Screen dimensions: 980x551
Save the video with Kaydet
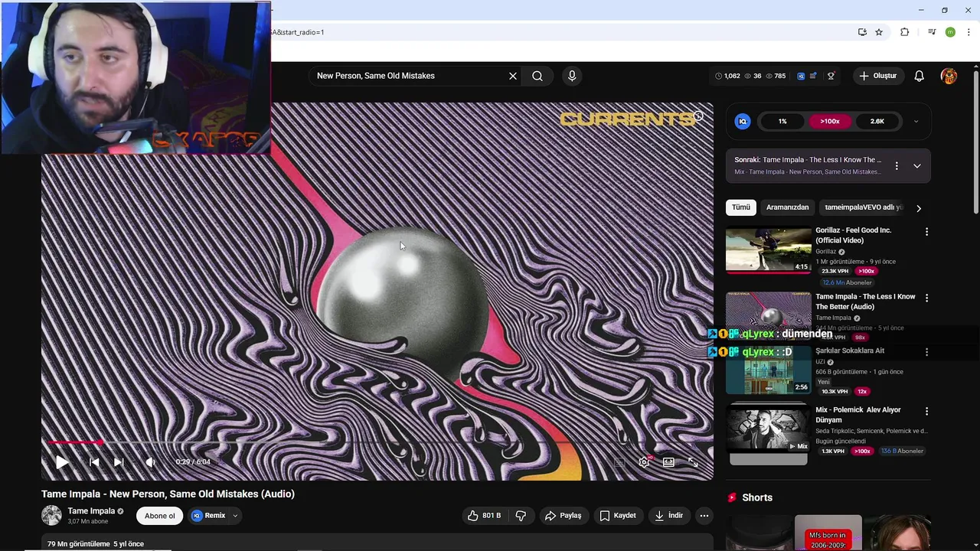coord(618,516)
